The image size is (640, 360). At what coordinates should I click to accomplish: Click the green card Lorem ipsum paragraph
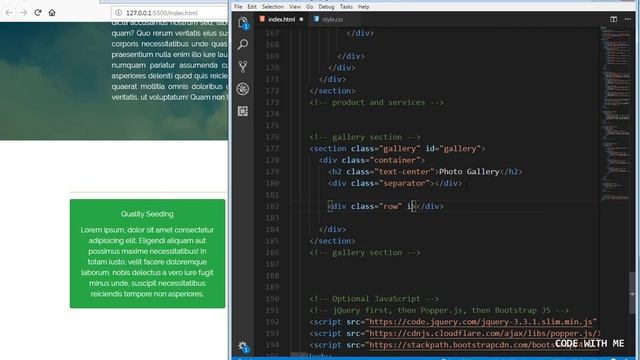(147, 262)
